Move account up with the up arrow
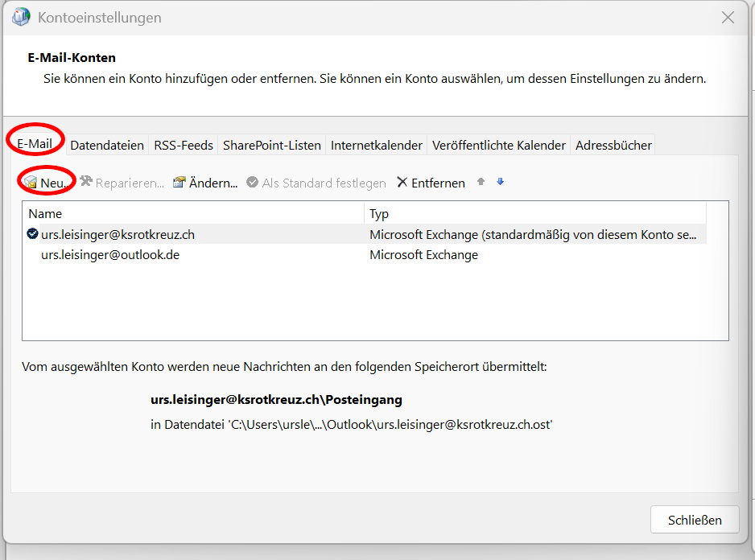755x560 pixels. (481, 182)
